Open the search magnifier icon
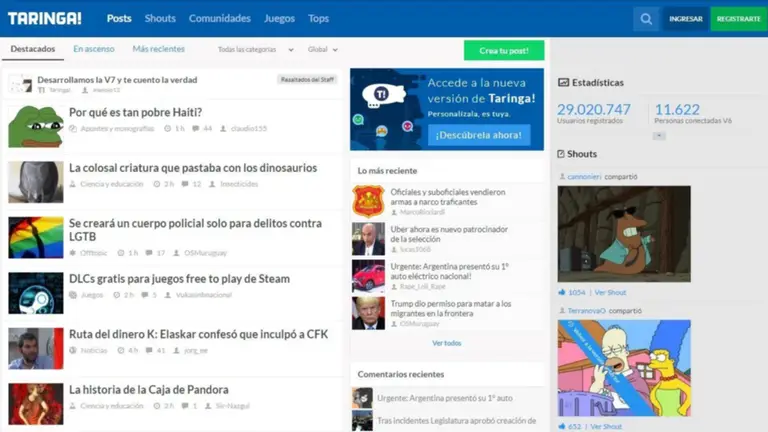 [x=646, y=19]
